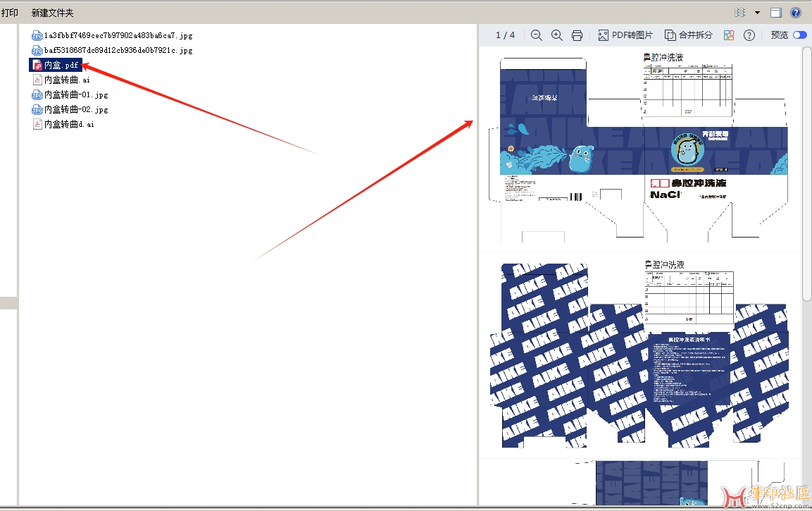Select file 1a3fbbf7469cec7b97902a483ba6ca7.jpg
This screenshot has height=511, width=812.
pos(112,35)
